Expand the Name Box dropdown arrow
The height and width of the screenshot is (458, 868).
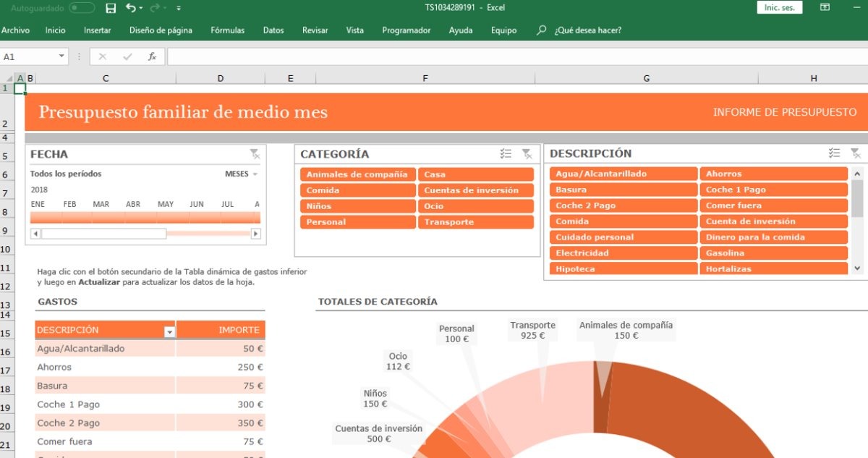[x=62, y=56]
